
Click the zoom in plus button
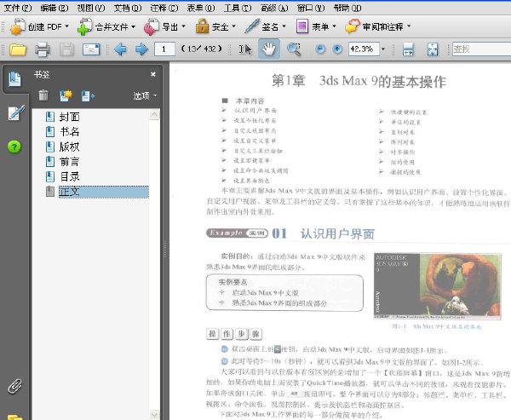coord(337,49)
